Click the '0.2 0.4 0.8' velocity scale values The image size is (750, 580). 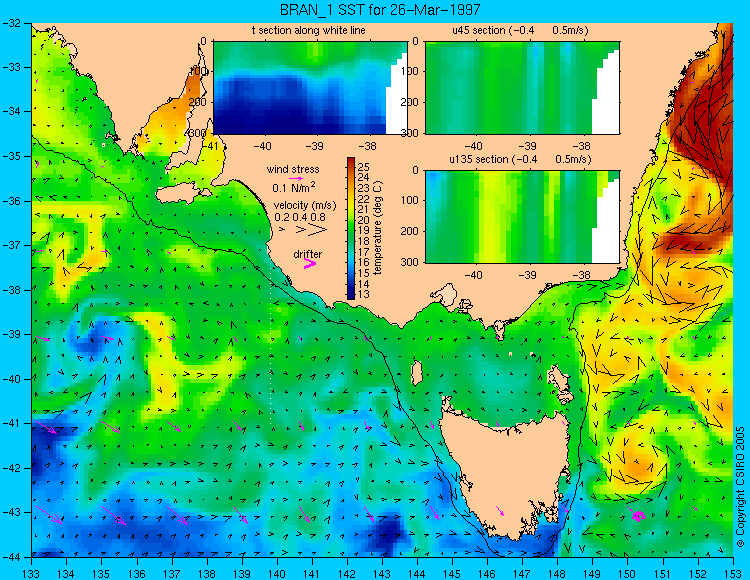[300, 217]
